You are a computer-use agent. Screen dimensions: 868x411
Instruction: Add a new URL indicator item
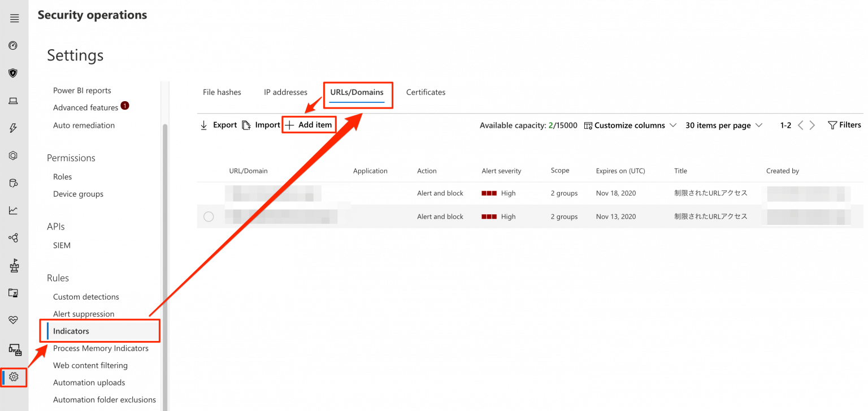coord(309,124)
